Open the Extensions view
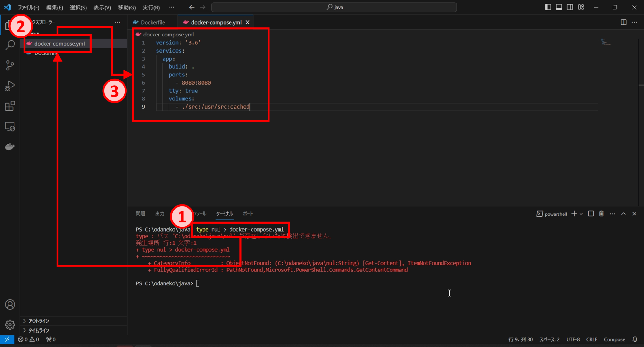This screenshot has height=347, width=644. (10, 106)
